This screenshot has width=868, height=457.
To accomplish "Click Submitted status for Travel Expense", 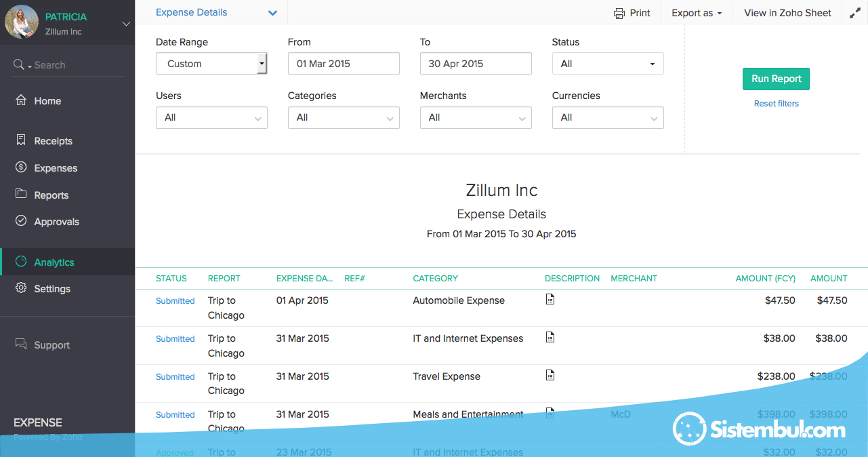I will [x=175, y=377].
